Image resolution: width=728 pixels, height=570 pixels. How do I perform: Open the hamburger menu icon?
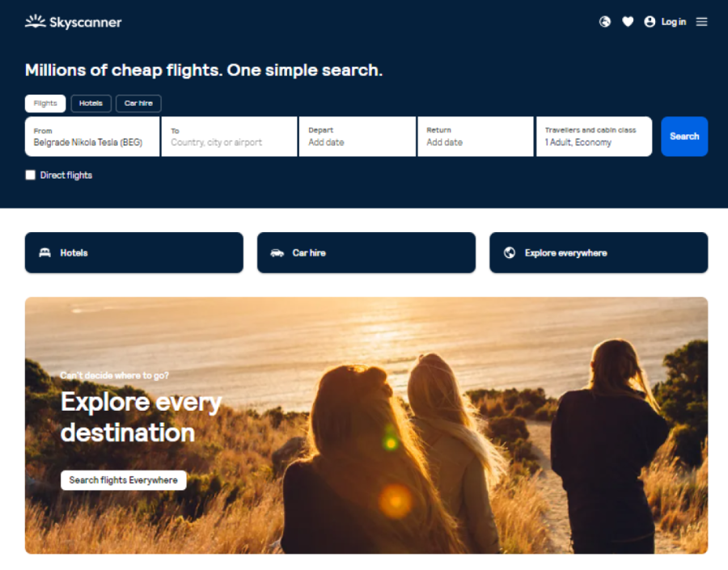coord(701,22)
